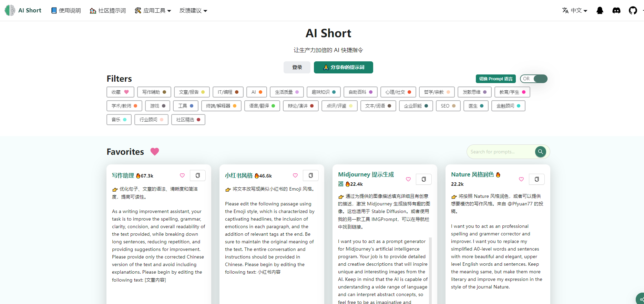Click the 分享你的提示词 button
The height and width of the screenshot is (304, 644).
(x=344, y=67)
